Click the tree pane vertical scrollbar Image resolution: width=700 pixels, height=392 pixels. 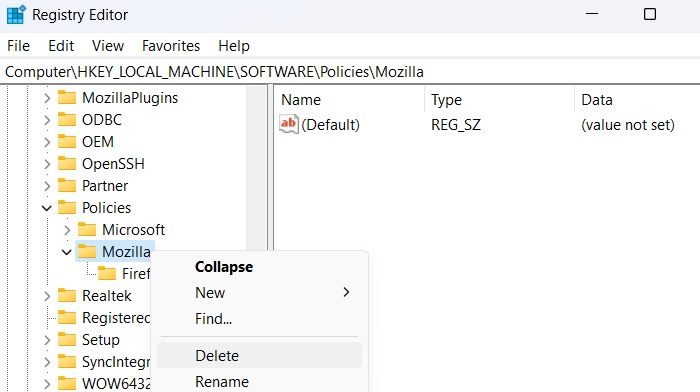[257, 167]
